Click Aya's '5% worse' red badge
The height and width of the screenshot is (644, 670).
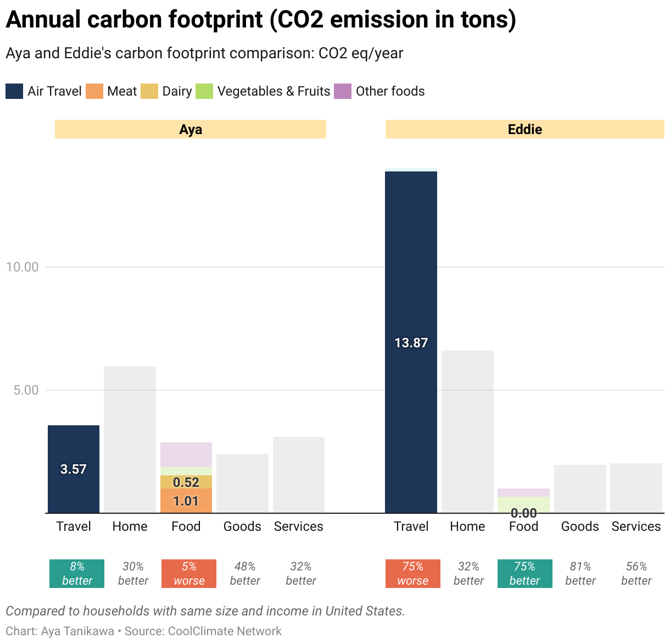(x=189, y=574)
